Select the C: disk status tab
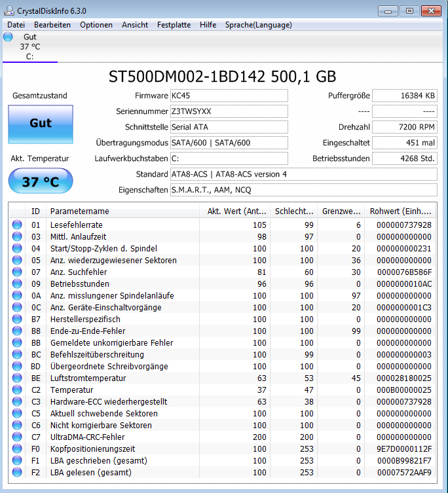 point(30,46)
